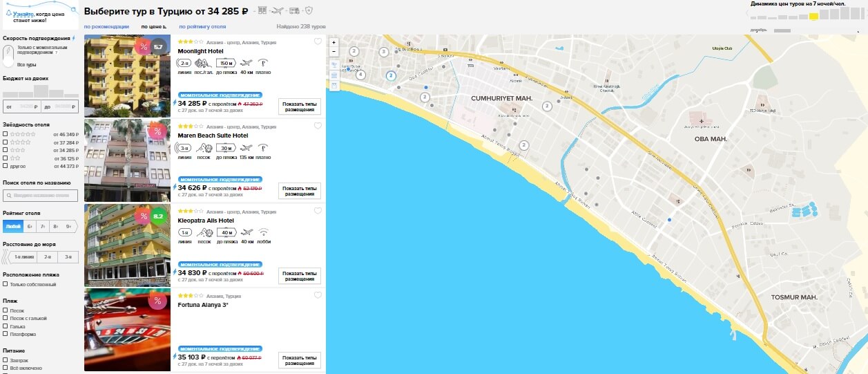This screenshot has height=374, width=868.
Task: Click Moonlight Hotel 2nd line icon
Action: coord(184,63)
